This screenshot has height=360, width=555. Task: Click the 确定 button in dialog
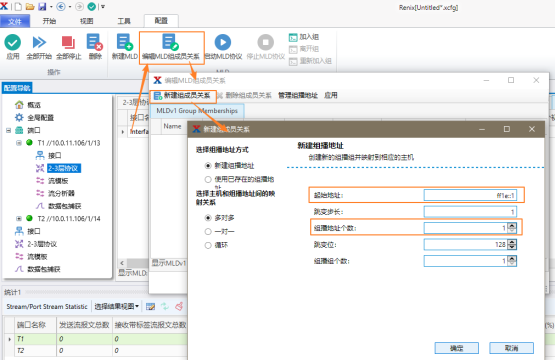[457, 348]
